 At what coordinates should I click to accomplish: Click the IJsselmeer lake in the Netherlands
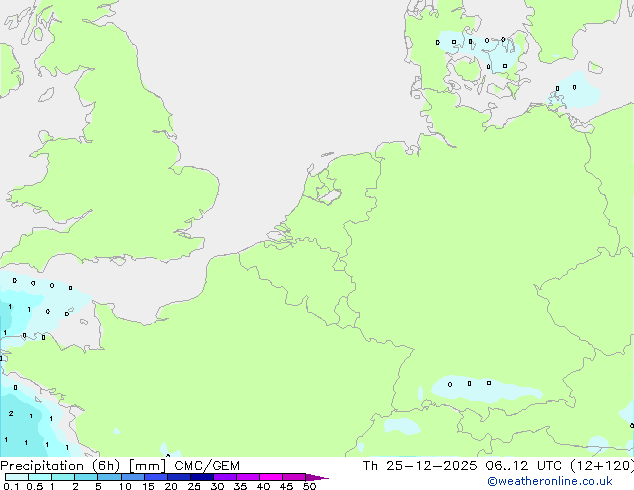coord(330,196)
